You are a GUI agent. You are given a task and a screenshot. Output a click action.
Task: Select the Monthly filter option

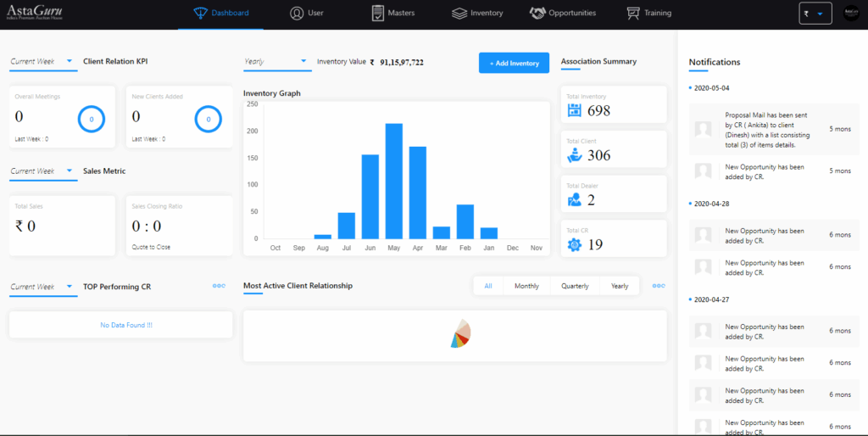pyautogui.click(x=526, y=286)
